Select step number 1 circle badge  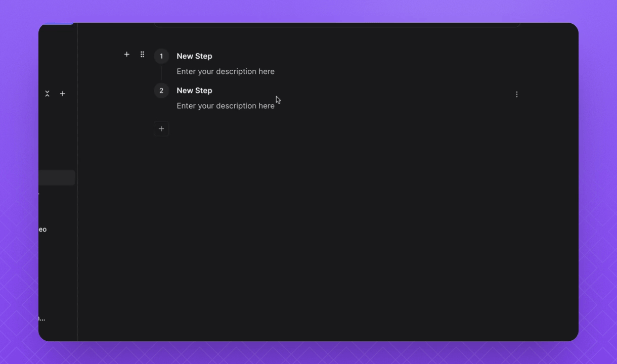[161, 56]
